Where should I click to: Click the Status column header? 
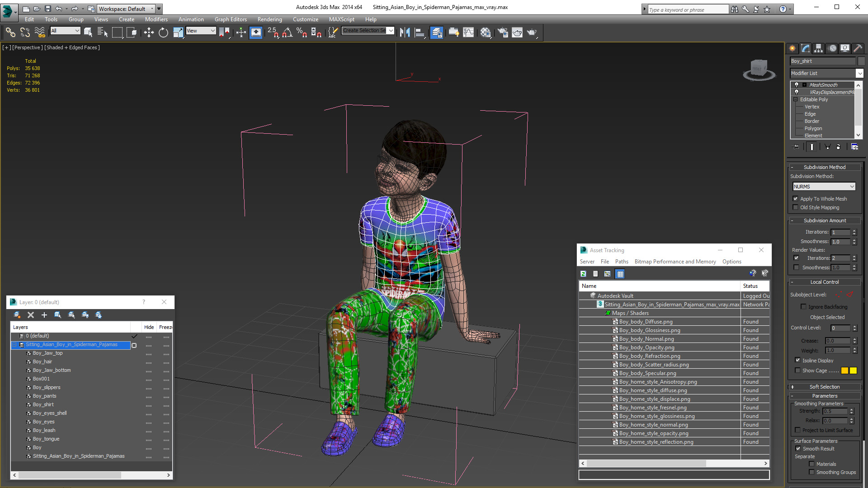click(755, 286)
